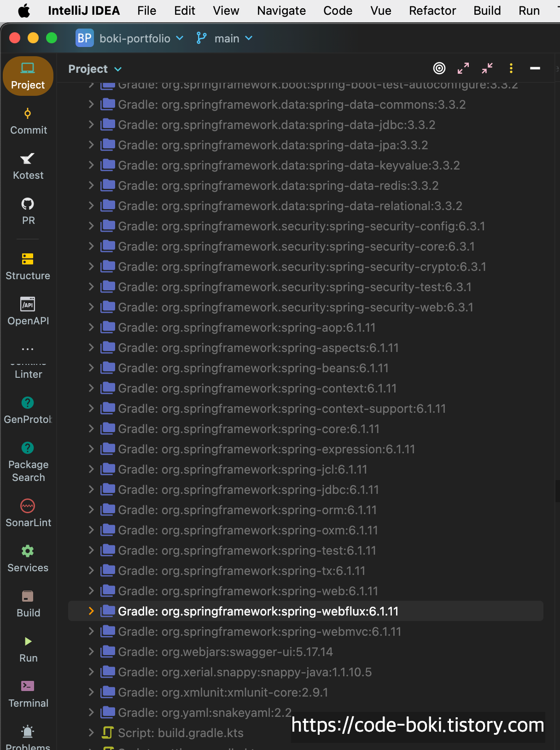Open the GenProtobuf tool window
Screen dimensions: 560x750
tap(28, 410)
